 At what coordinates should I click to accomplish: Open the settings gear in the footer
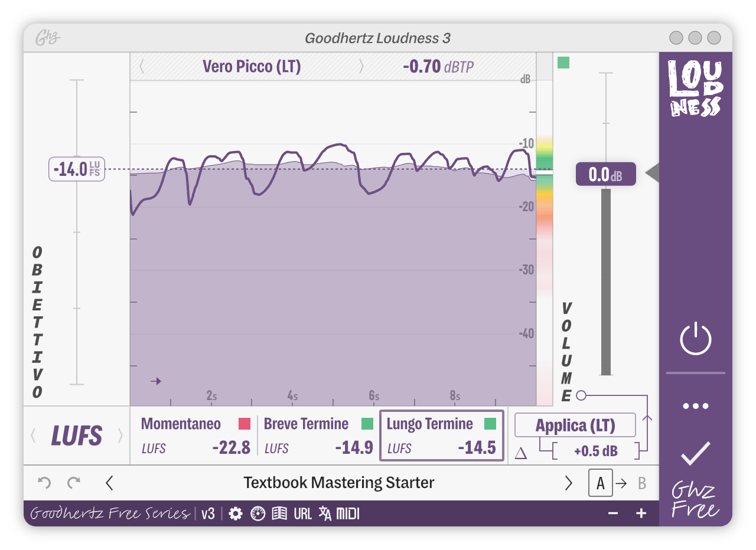[236, 514]
